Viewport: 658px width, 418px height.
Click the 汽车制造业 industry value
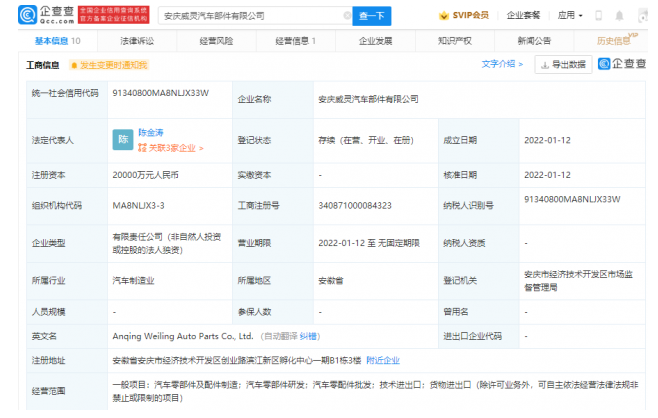click(x=133, y=280)
